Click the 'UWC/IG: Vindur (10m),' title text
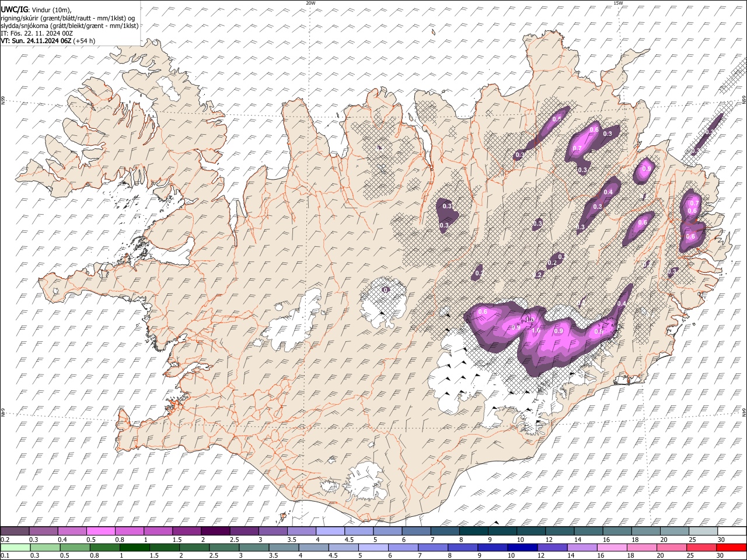The width and height of the screenshot is (747, 560). [x=36, y=10]
